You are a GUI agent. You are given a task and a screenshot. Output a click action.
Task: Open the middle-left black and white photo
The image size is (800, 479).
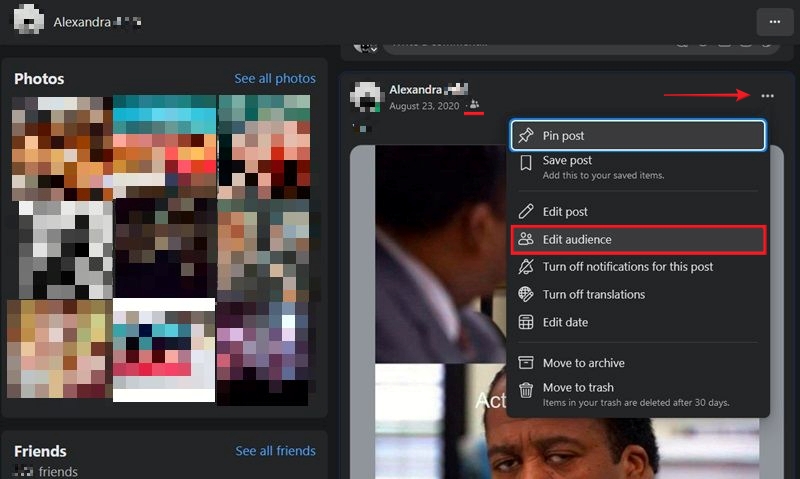[65, 249]
